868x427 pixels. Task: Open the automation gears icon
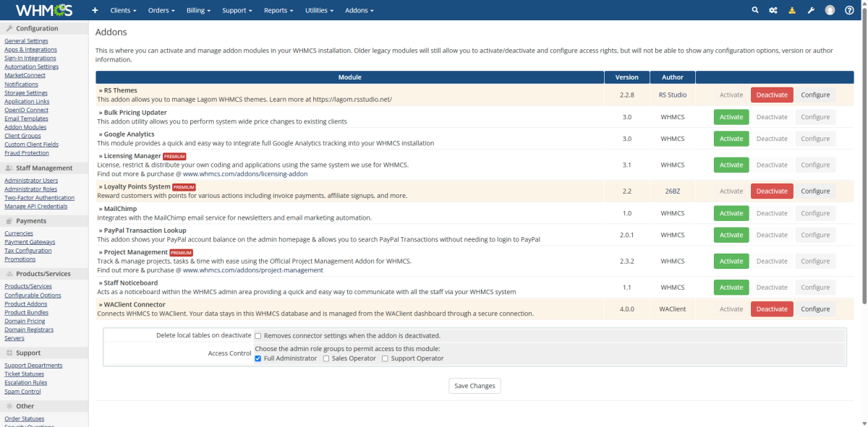(x=773, y=10)
